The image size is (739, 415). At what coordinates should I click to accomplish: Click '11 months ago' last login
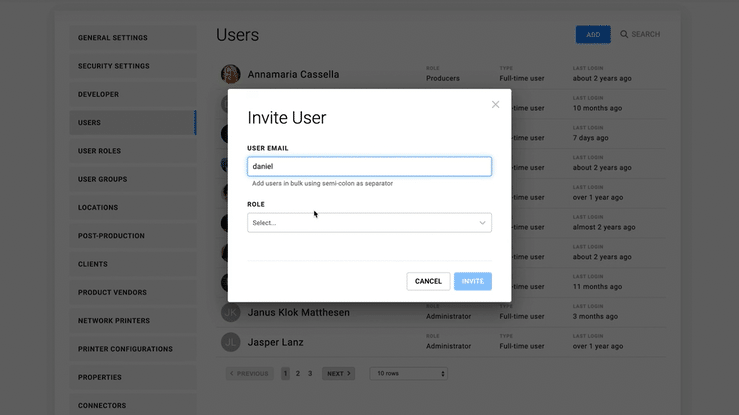click(x=597, y=286)
